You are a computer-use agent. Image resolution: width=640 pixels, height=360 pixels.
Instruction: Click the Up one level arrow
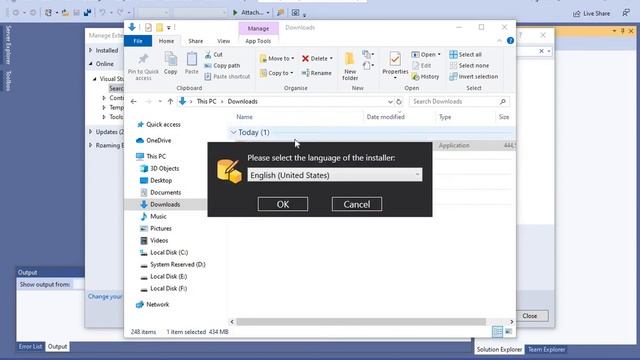tap(170, 101)
